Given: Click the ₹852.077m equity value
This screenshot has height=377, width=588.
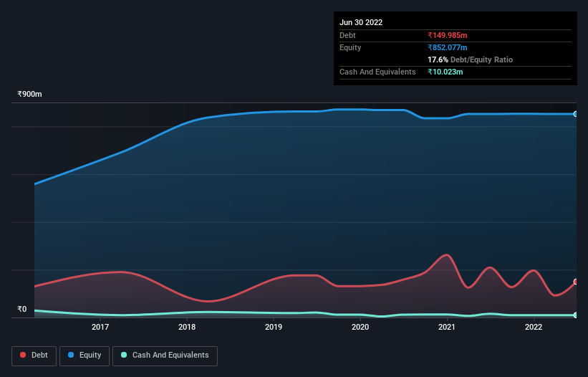Looking at the screenshot, I should click(448, 47).
